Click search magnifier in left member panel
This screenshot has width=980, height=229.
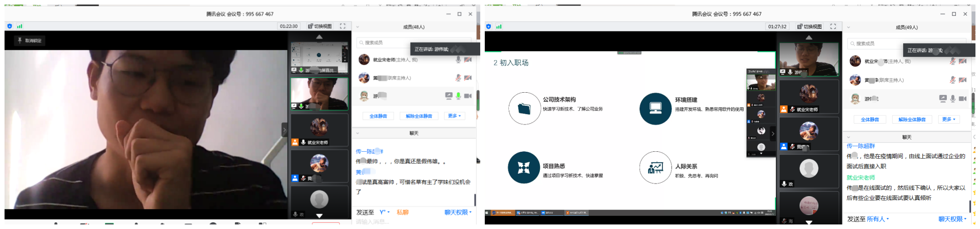click(362, 42)
